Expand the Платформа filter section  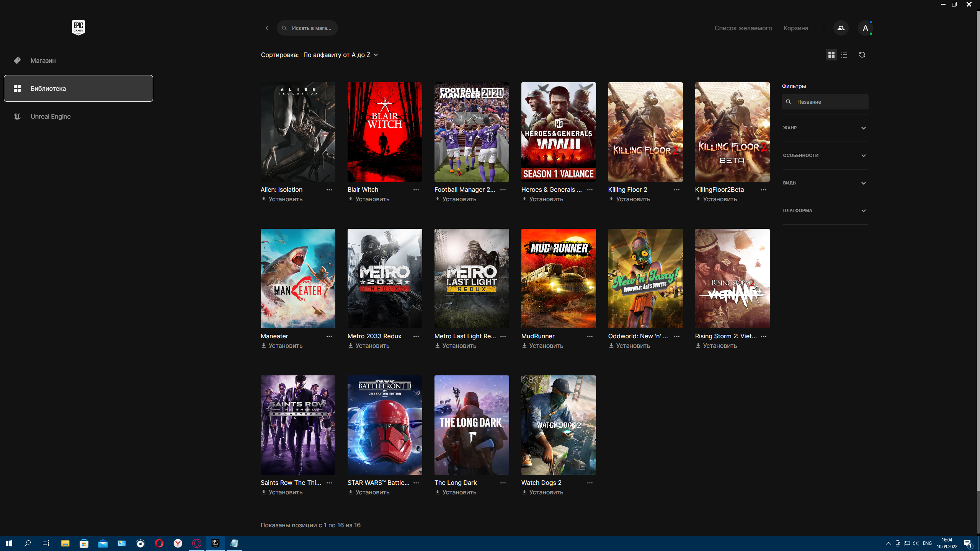point(825,210)
